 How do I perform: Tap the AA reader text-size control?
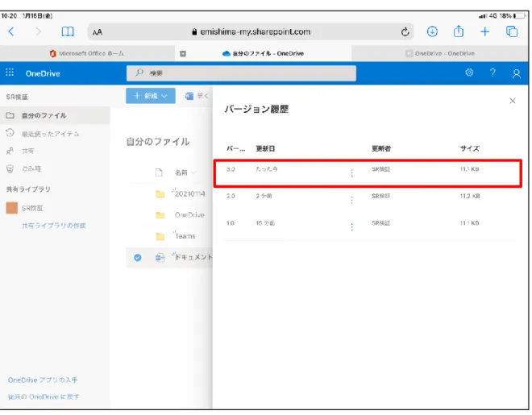pyautogui.click(x=98, y=32)
